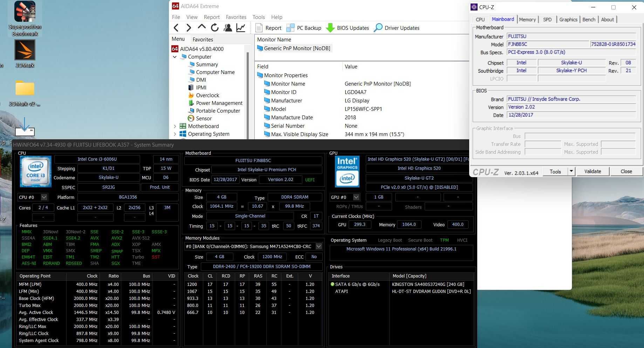Open PC Backup in AIDA64 toolbar
The height and width of the screenshot is (348, 644).
click(304, 28)
